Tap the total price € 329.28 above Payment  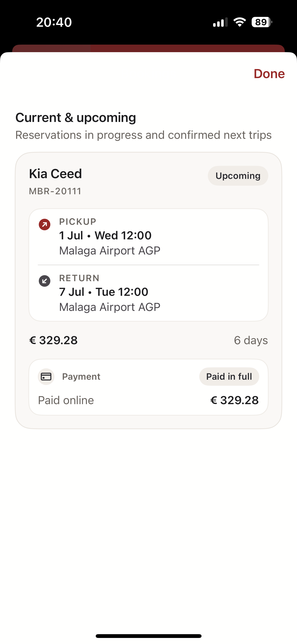tap(53, 340)
